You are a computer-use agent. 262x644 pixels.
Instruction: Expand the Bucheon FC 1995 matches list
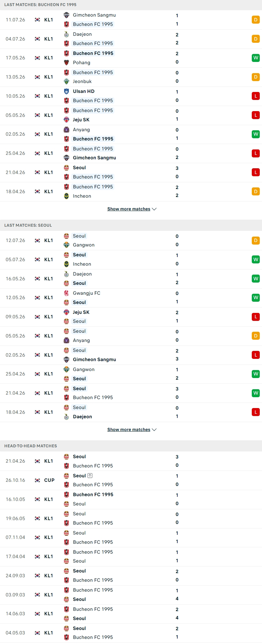[x=129, y=209]
